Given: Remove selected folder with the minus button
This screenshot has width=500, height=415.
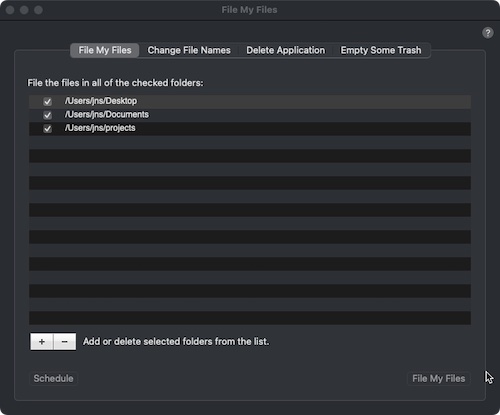Looking at the screenshot, I should [65, 342].
